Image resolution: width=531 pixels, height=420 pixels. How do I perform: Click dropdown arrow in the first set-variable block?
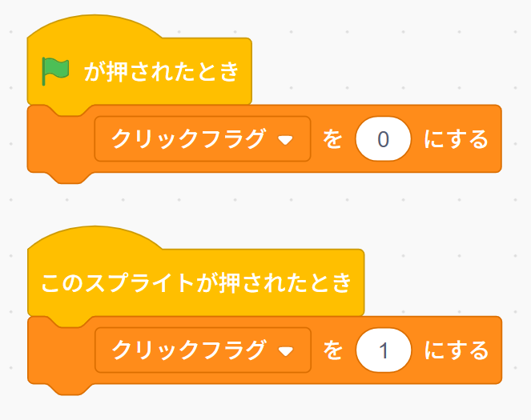click(x=285, y=140)
